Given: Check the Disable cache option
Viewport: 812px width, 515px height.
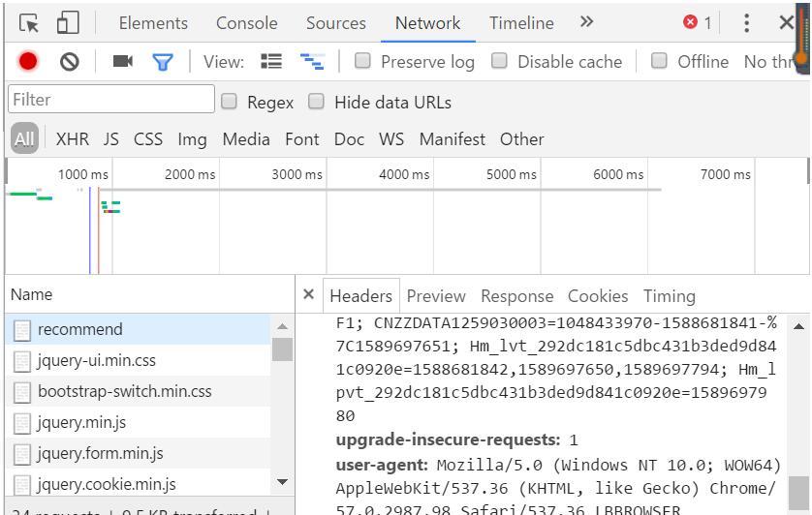Looking at the screenshot, I should [500, 61].
